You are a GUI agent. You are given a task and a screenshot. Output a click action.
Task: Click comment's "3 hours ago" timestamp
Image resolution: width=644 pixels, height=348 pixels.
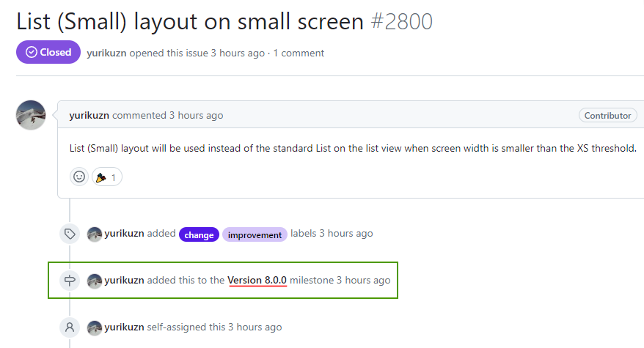point(196,115)
